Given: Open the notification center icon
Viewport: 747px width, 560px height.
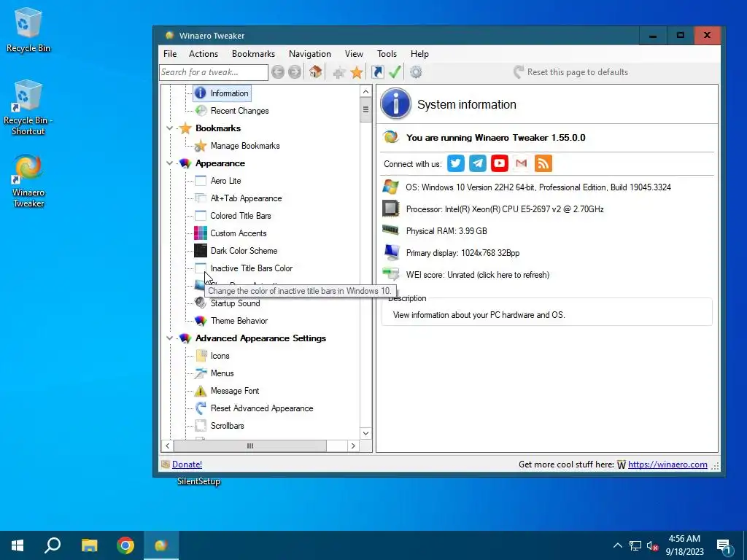Looking at the screenshot, I should coord(724,546).
